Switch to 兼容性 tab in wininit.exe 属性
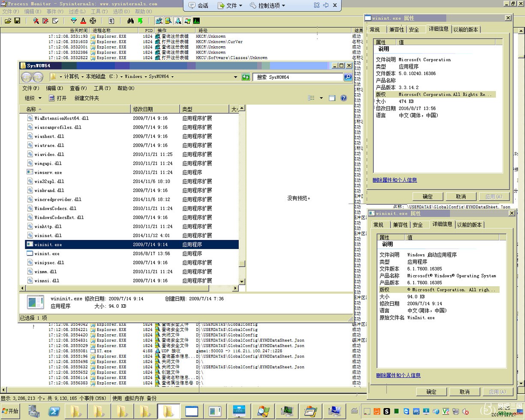The height and width of the screenshot is (420, 525). 400,225
